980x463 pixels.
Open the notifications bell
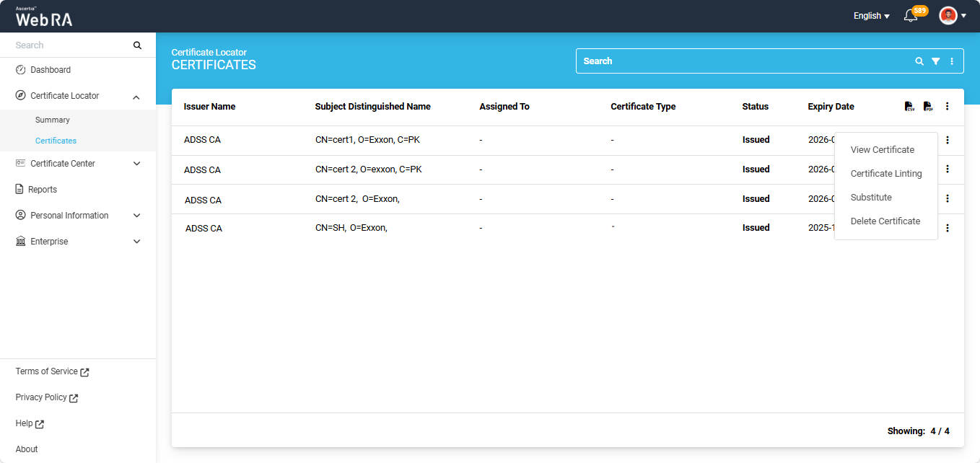(x=911, y=16)
